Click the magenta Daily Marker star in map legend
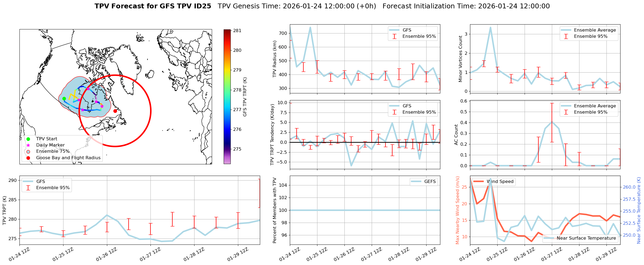This screenshot has height=265, width=644. [28, 145]
